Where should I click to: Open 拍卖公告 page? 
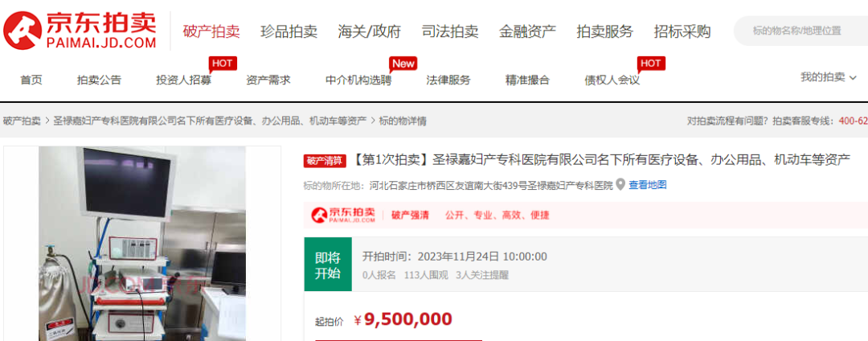pos(99,80)
